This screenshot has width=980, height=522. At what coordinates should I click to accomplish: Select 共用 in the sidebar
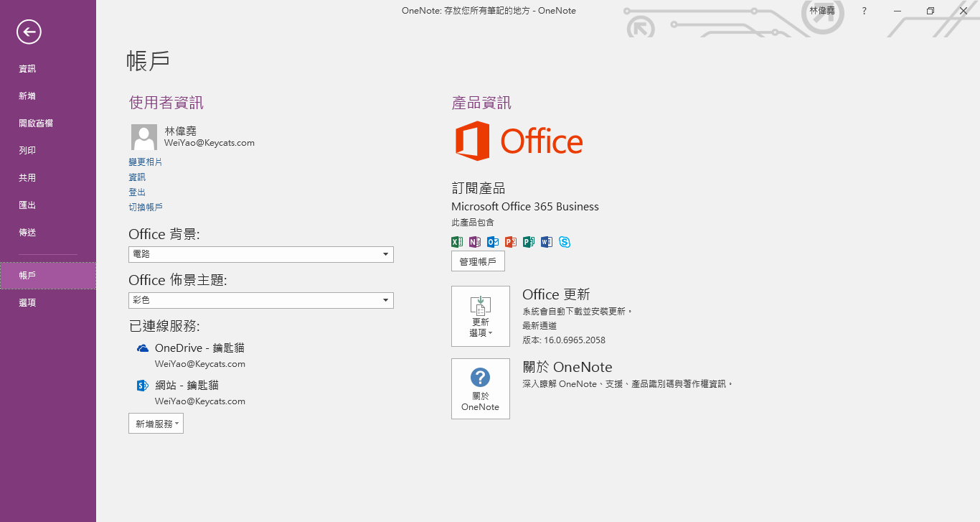click(x=48, y=178)
